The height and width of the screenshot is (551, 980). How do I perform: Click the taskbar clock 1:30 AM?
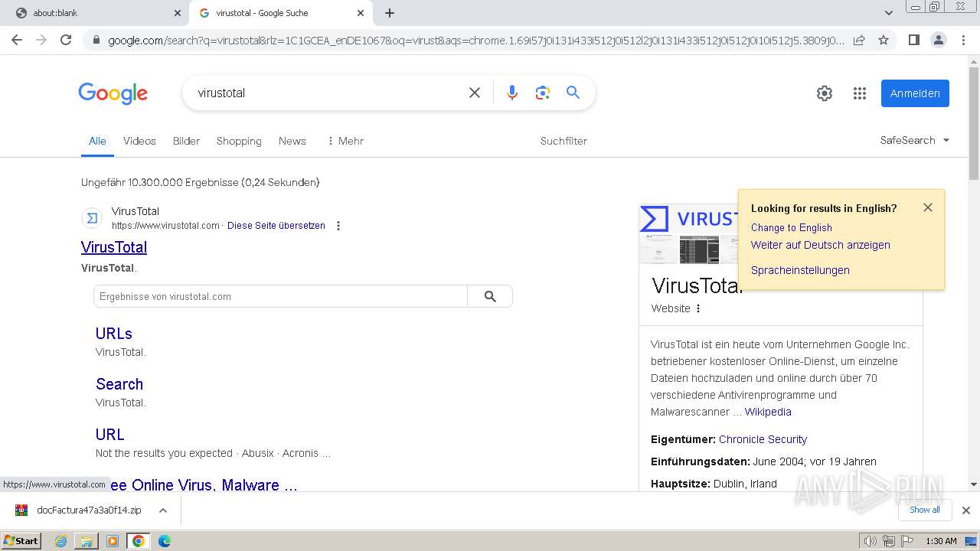(941, 541)
